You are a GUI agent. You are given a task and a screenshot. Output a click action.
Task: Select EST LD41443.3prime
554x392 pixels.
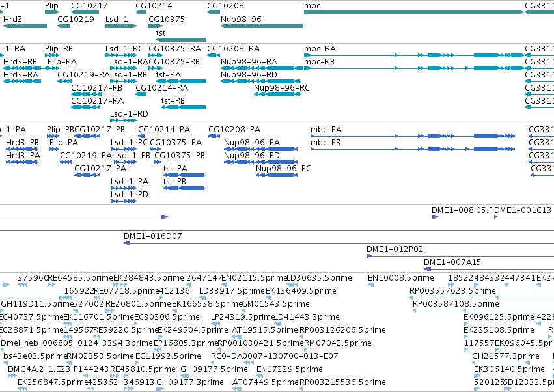click(x=307, y=317)
